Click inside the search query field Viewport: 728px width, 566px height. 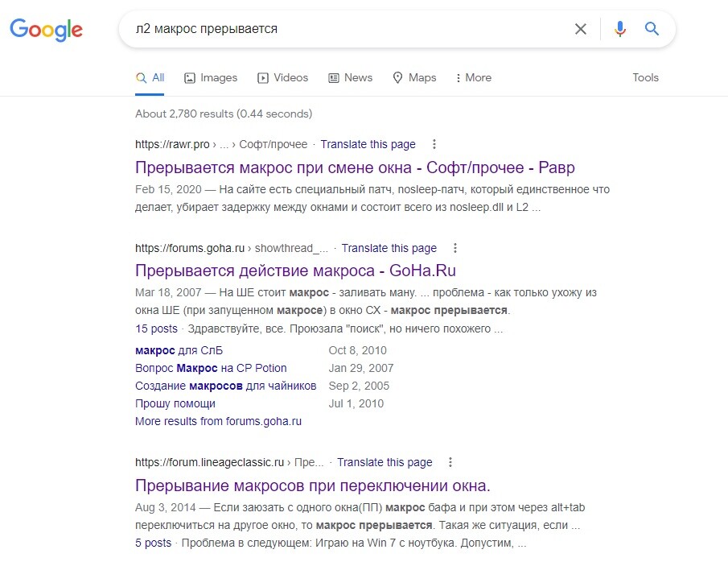point(348,29)
